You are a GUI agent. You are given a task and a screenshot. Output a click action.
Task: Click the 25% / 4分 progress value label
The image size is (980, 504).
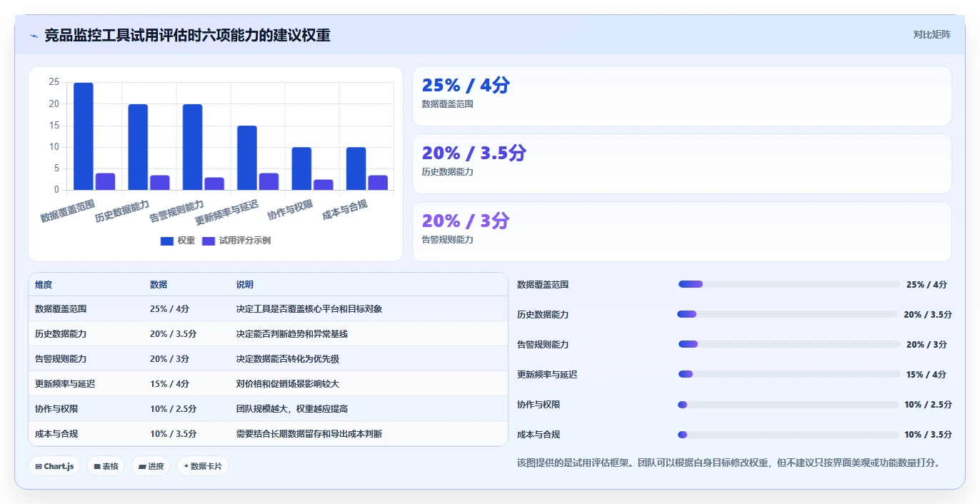point(926,284)
